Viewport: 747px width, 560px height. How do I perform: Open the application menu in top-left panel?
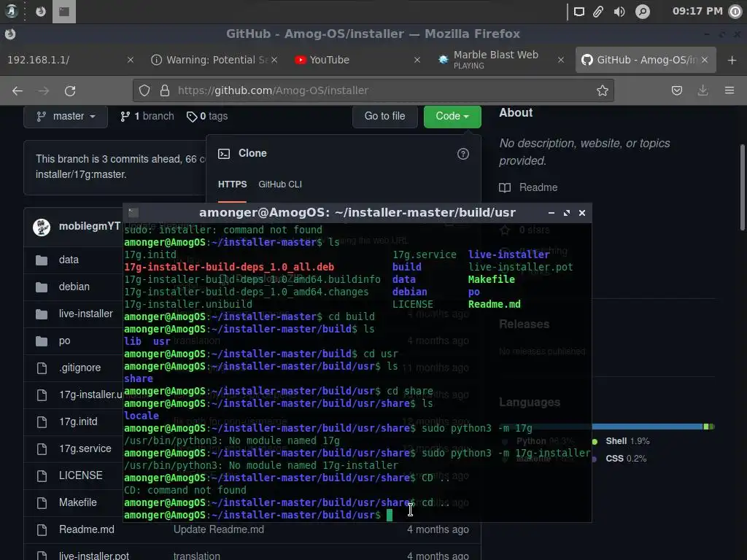coord(11,11)
